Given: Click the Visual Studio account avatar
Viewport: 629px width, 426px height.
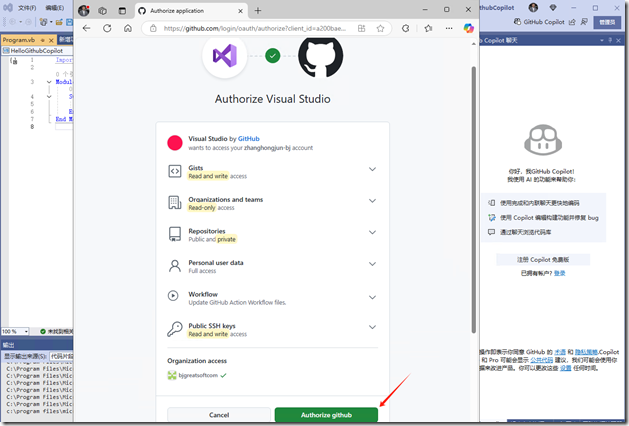Looking at the screenshot, I should coord(533,7).
